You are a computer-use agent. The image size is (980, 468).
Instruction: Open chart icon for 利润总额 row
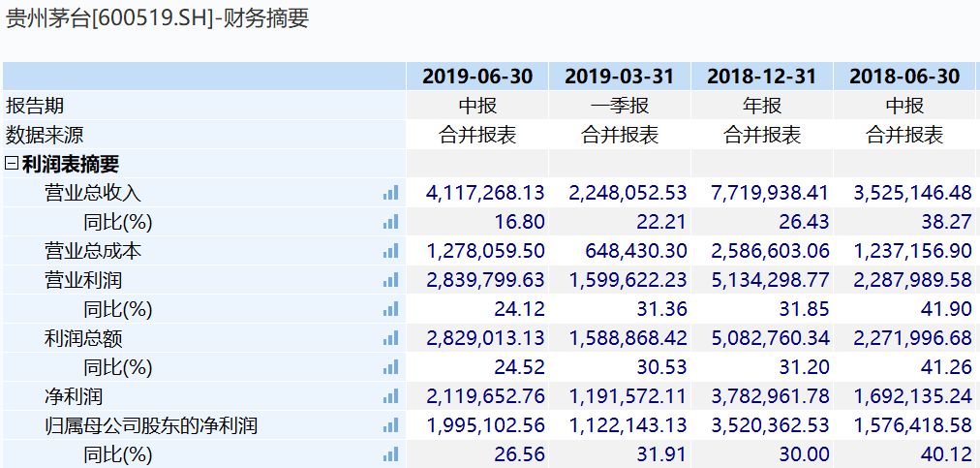tap(390, 338)
